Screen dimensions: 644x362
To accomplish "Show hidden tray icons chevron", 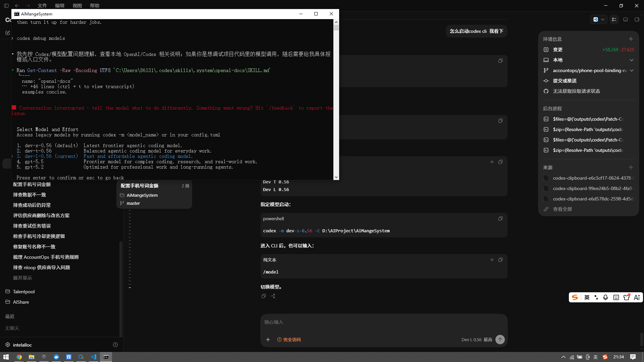I will click(563, 357).
